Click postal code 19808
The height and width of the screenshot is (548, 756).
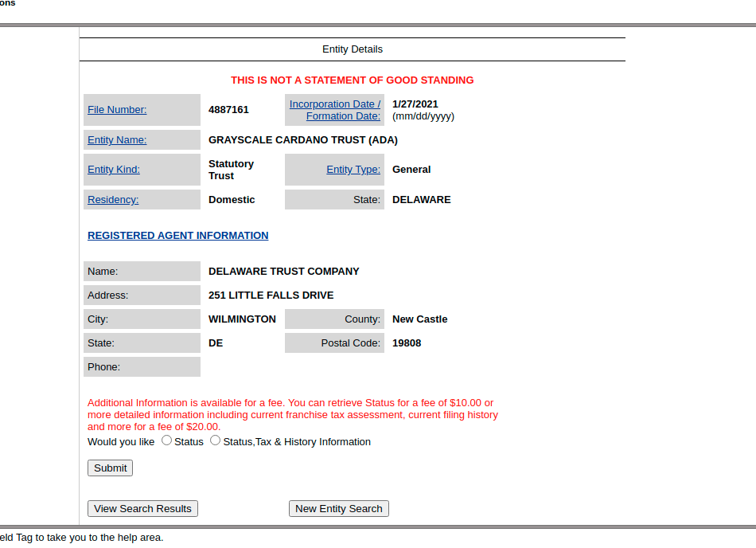tap(407, 343)
